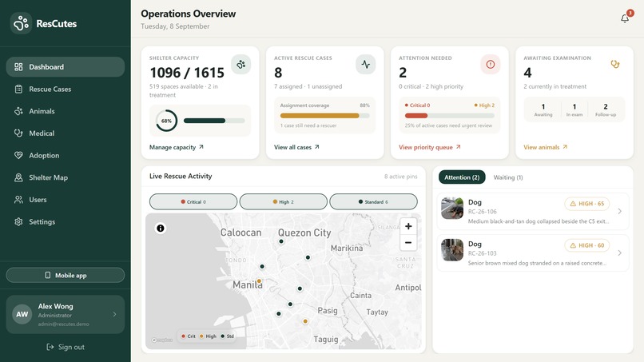The width and height of the screenshot is (644, 362).
Task: Click the '8 active pins' text
Action: [400, 177]
